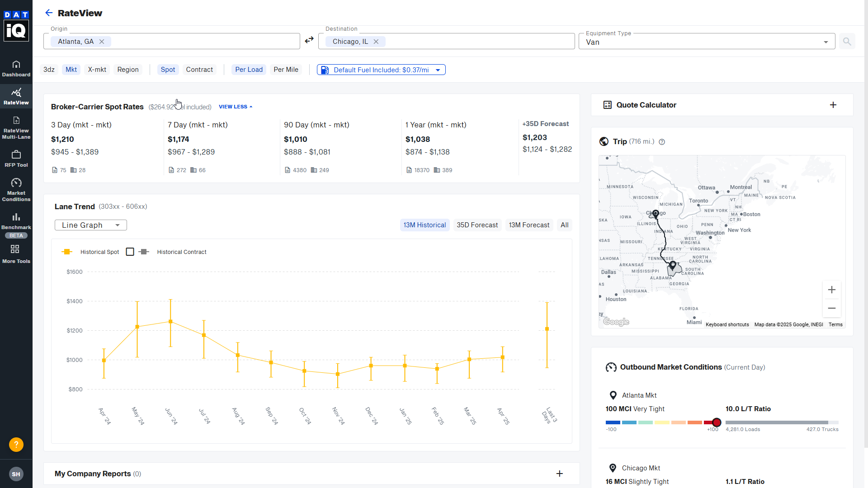
Task: Select the 13M Forecast tab
Action: pyautogui.click(x=529, y=225)
